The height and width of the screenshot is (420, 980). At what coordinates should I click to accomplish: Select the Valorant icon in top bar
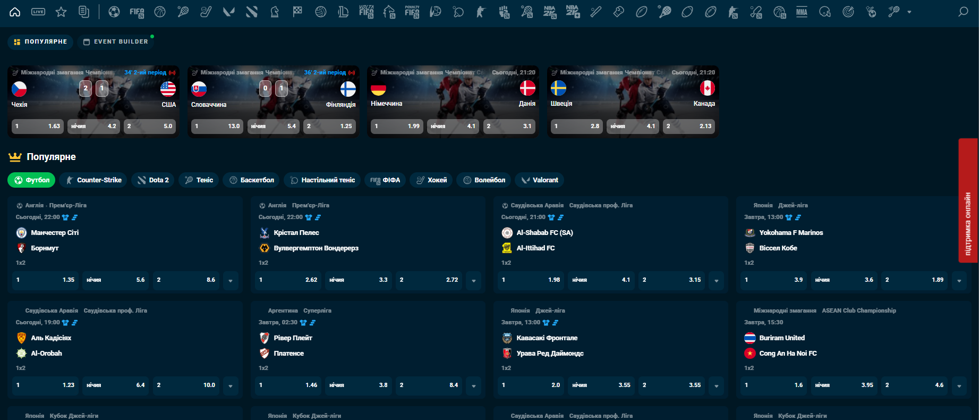(228, 12)
